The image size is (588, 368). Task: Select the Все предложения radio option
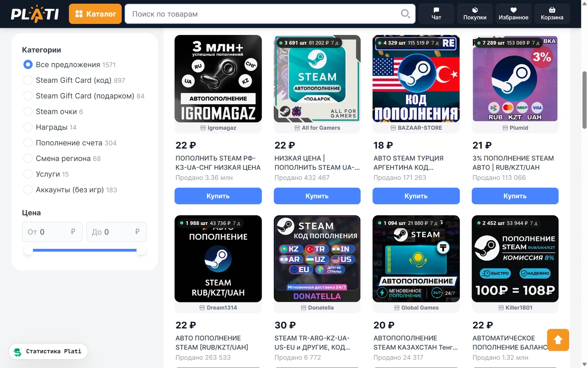click(28, 65)
